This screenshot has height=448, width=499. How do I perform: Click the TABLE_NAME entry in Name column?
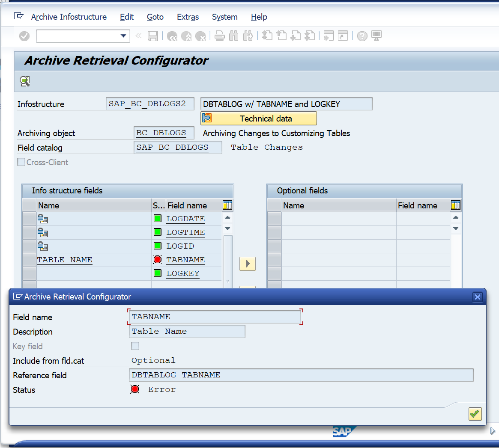(65, 260)
